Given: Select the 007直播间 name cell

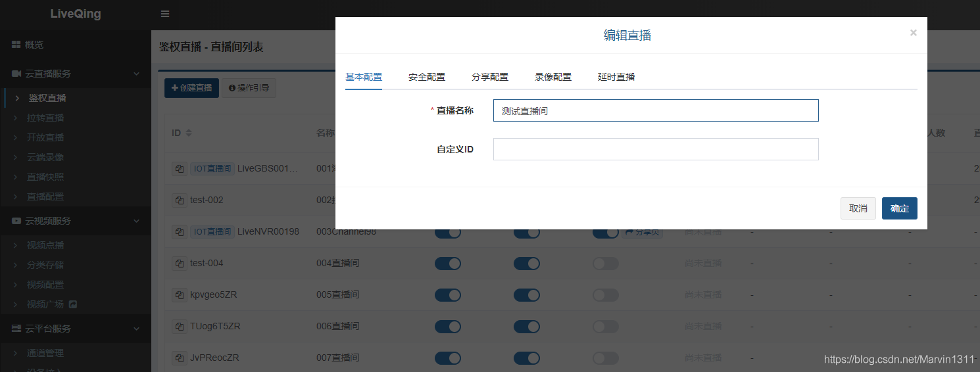Looking at the screenshot, I should point(338,358).
